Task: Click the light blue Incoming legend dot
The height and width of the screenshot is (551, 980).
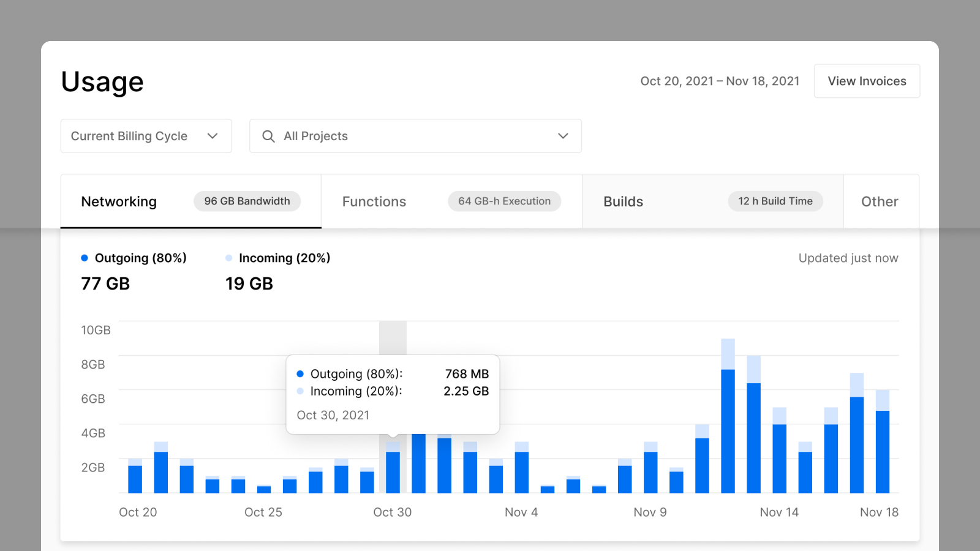Action: 228,258
